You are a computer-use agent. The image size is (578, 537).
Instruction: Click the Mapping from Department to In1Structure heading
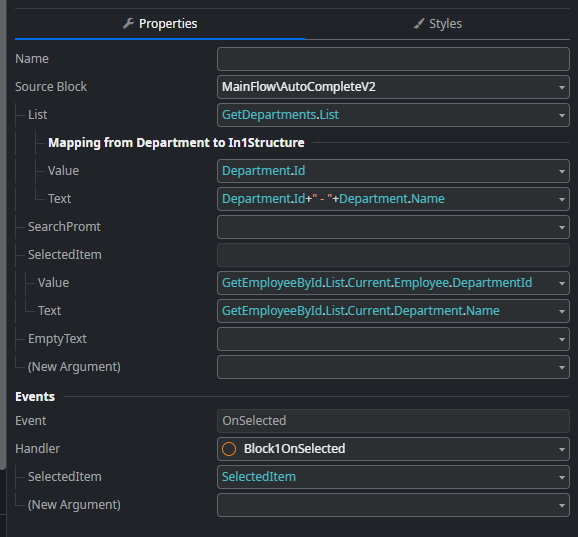tap(176, 143)
